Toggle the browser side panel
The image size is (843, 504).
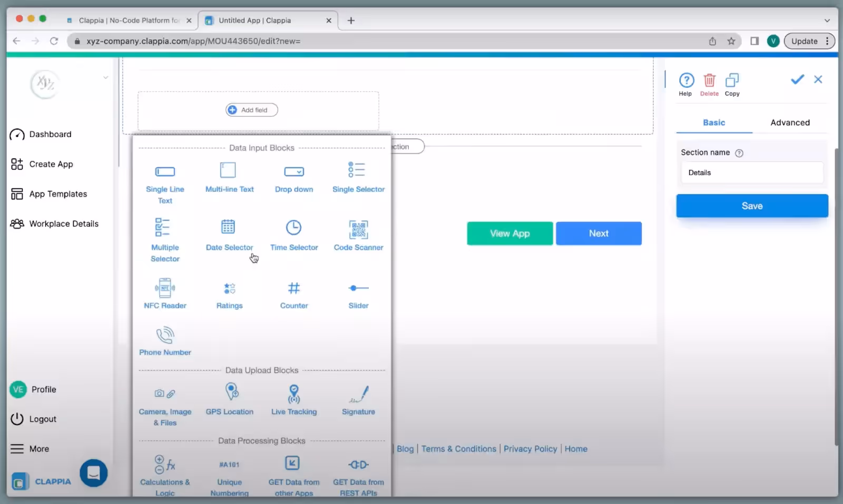click(754, 41)
